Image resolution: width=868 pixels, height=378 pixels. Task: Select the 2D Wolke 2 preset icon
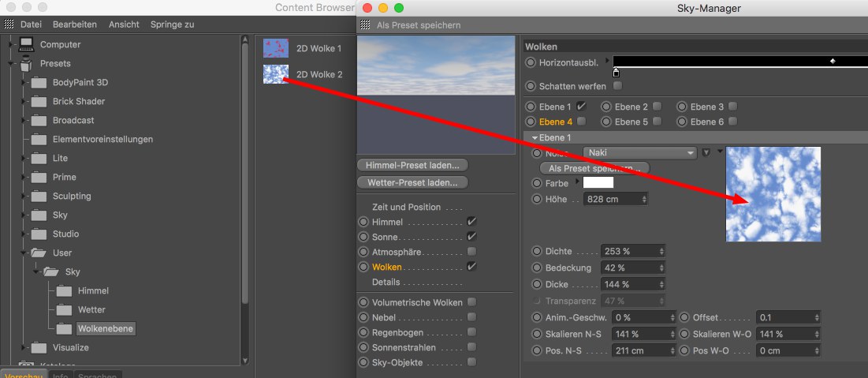point(275,74)
